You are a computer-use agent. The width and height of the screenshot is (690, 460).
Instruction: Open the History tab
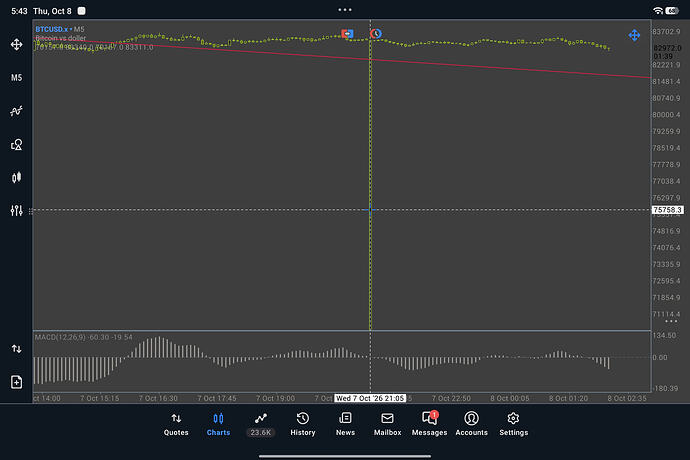pos(303,425)
